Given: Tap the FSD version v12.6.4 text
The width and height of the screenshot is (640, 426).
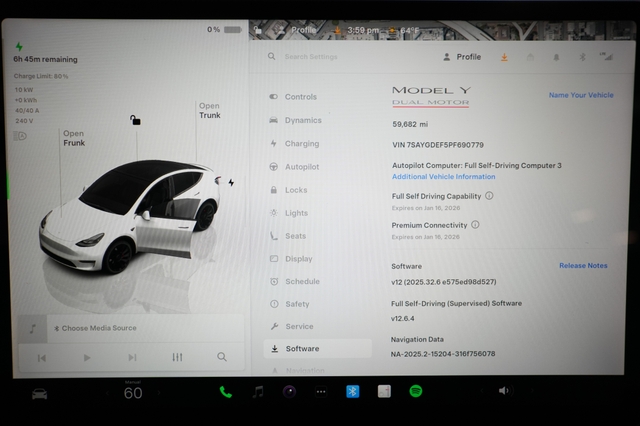Looking at the screenshot, I should [x=402, y=319].
